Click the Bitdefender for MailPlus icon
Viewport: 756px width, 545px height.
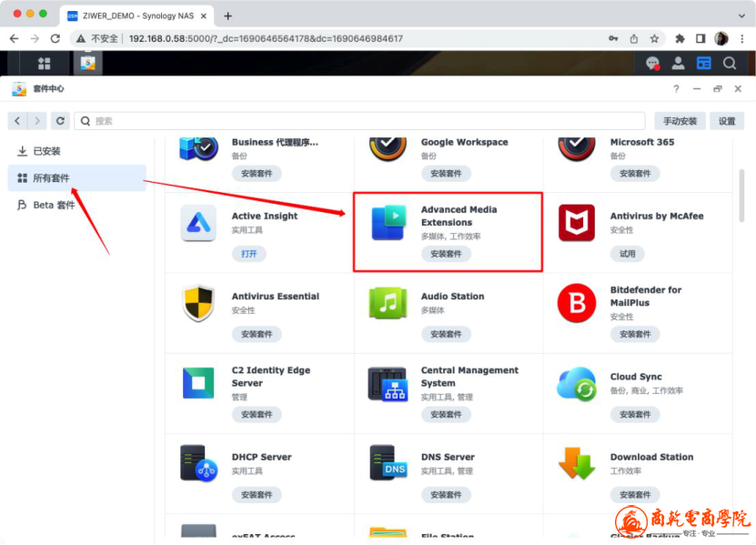(x=577, y=303)
